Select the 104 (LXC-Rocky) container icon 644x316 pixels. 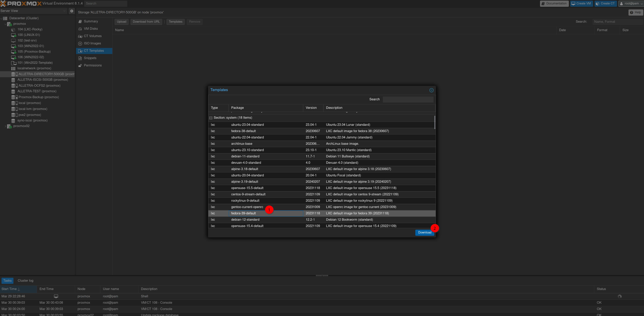point(13,30)
